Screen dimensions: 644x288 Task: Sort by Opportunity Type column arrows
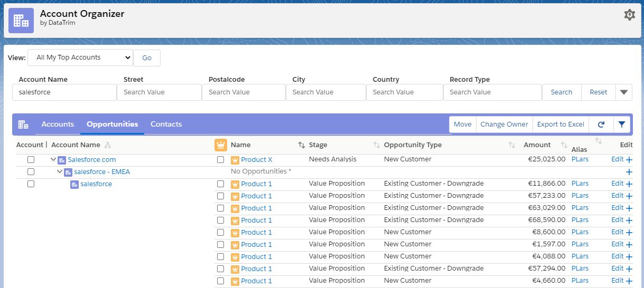pos(512,145)
